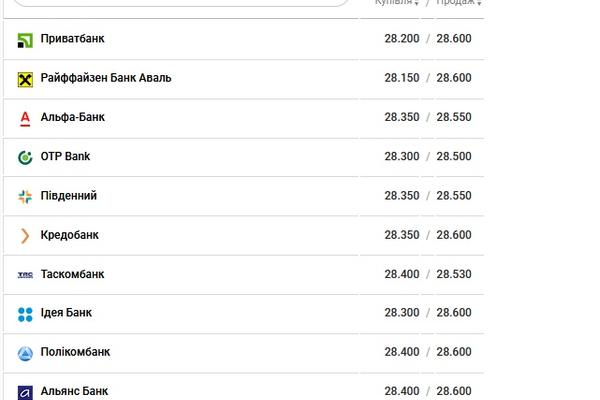Click Таскомбанк sell rate 28.530
Viewport: 600px width, 400px height.
454,274
